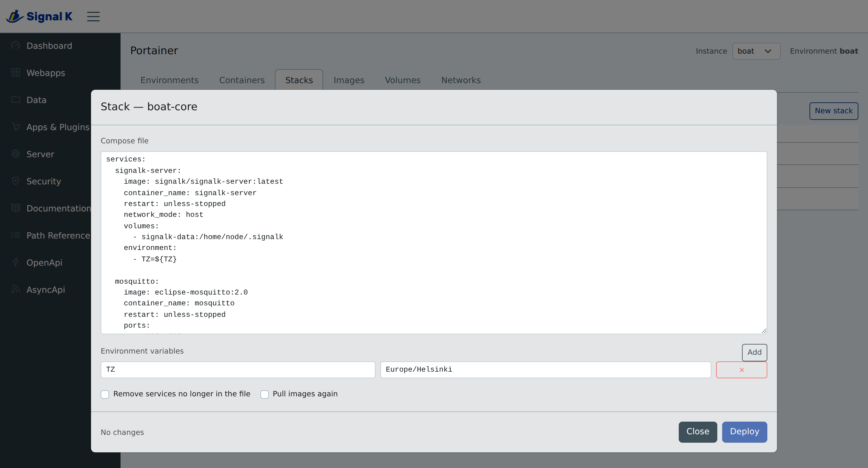This screenshot has width=868, height=468.
Task: Click the TZ variable name field
Action: [x=237, y=370]
